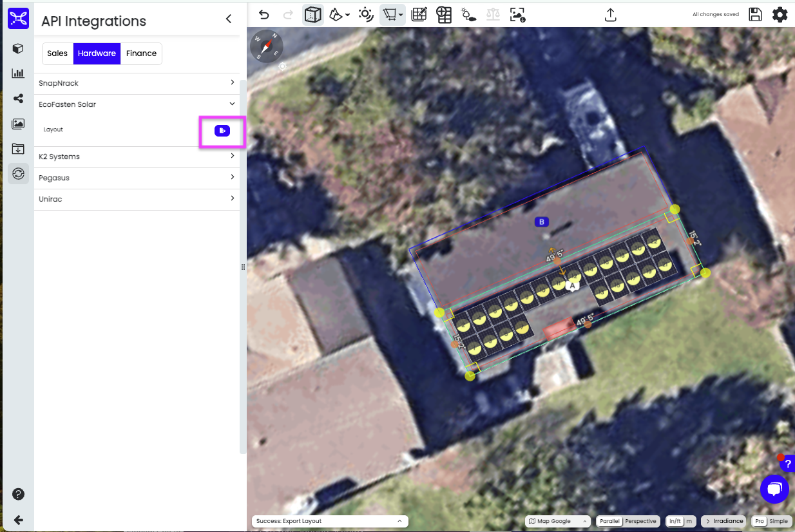Click the greyed Redo arrow
This screenshot has height=532, width=795.
pyautogui.click(x=288, y=15)
